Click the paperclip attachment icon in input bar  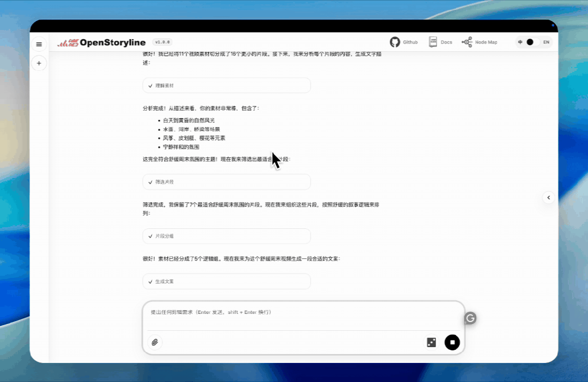(155, 342)
